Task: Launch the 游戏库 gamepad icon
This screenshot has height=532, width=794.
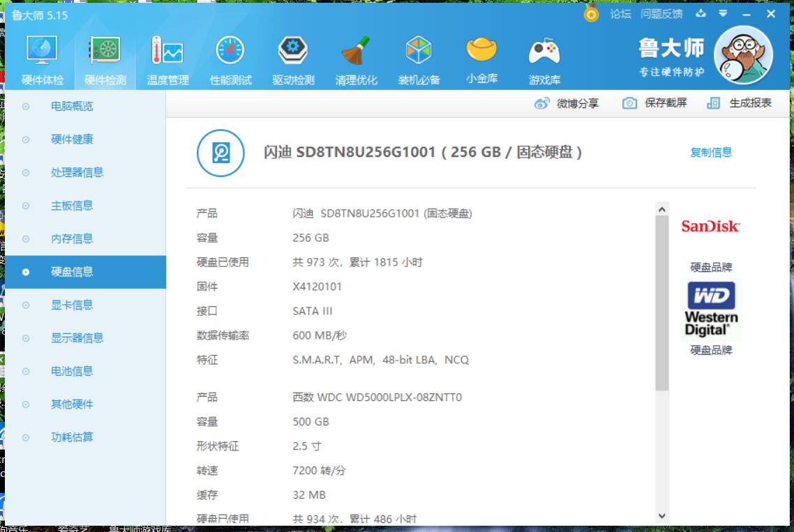Action: tap(544, 52)
